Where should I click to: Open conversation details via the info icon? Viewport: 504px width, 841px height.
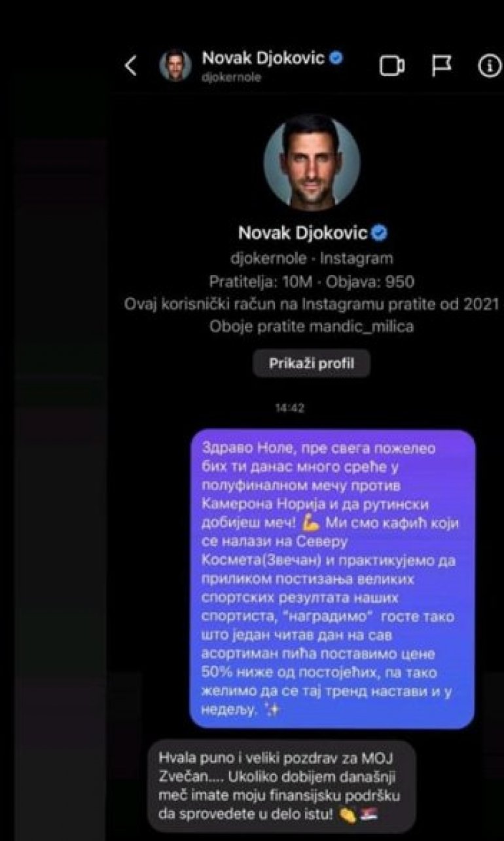click(490, 66)
